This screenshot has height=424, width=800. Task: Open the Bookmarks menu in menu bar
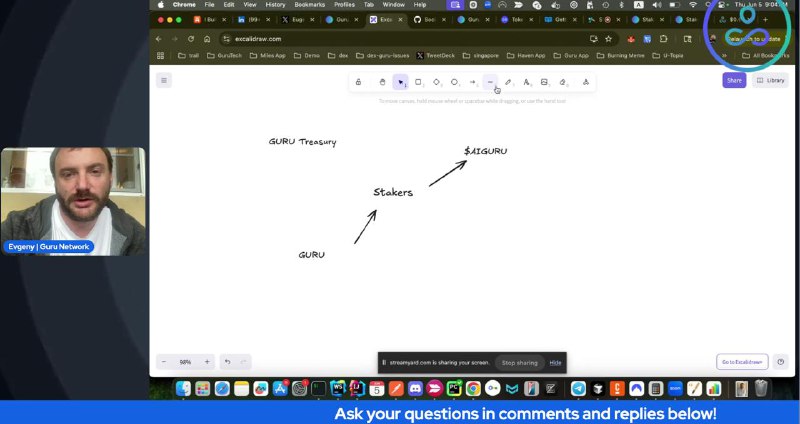tap(310, 5)
